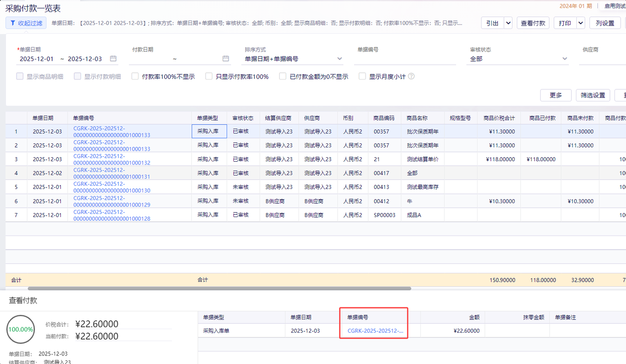The width and height of the screenshot is (626, 364).
Task: Click the filter funnel icon in 收起过滤
Action: coord(13,23)
